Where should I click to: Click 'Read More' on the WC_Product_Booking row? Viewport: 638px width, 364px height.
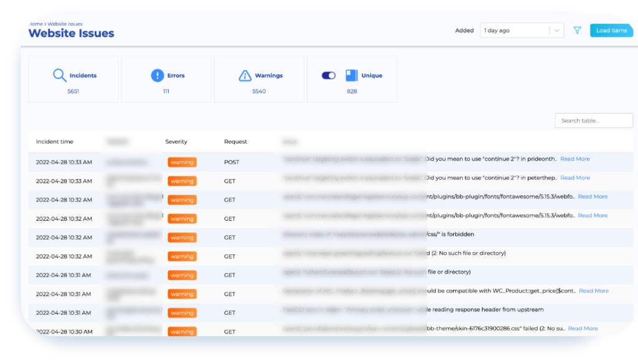tap(593, 291)
